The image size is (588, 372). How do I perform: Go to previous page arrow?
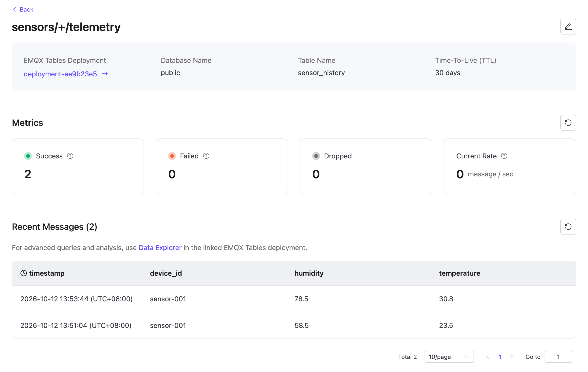tap(488, 357)
